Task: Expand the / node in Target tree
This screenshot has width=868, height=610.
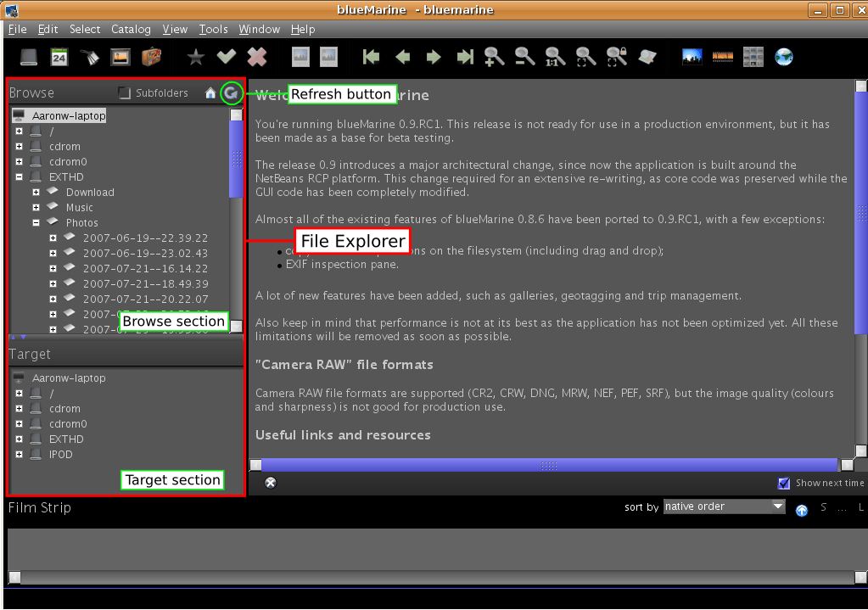Action: point(20,394)
